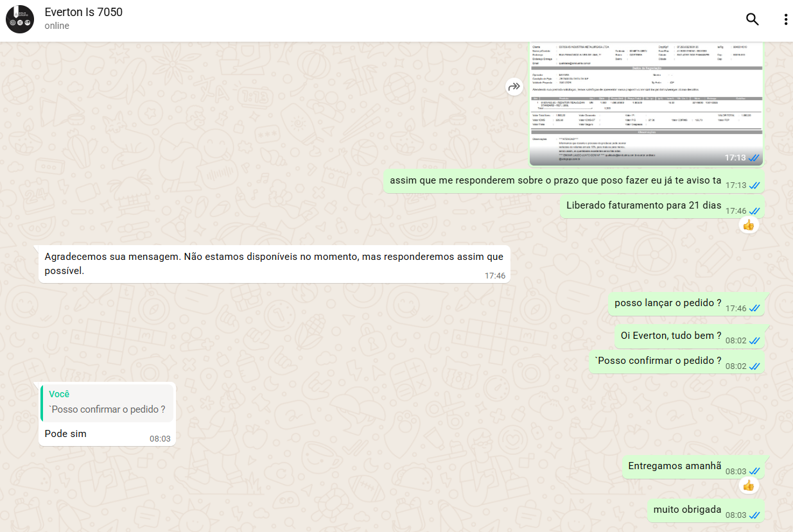Open the chat search magnifier icon
Viewport: 793px width, 532px height.
click(752, 19)
